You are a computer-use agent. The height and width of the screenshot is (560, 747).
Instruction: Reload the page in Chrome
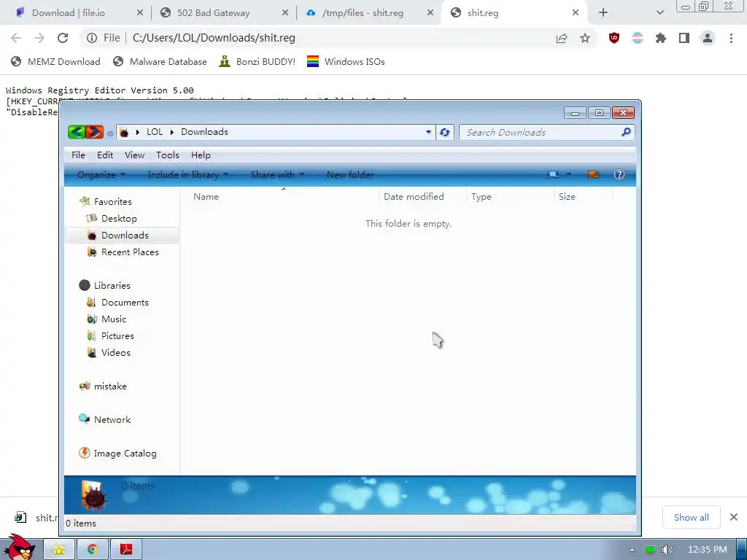pos(63,38)
